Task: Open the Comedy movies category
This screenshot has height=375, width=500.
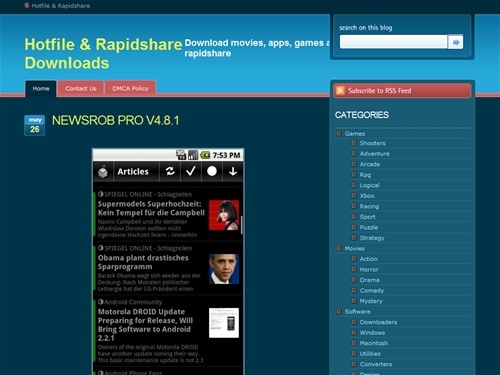Action: coord(372,291)
